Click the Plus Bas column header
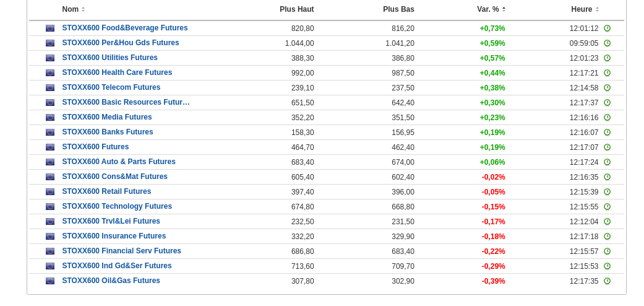Screen dimensions: 644x306 [398, 9]
